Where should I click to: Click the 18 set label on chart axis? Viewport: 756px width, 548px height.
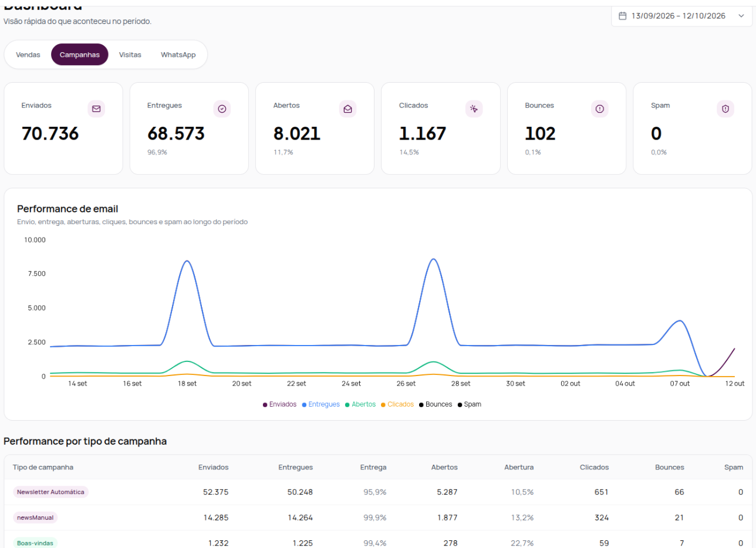click(x=187, y=384)
